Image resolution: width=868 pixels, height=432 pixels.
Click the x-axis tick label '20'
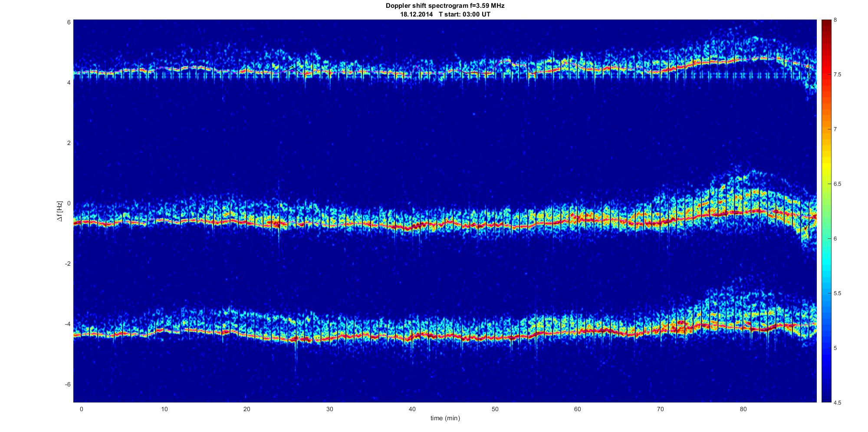point(247,409)
